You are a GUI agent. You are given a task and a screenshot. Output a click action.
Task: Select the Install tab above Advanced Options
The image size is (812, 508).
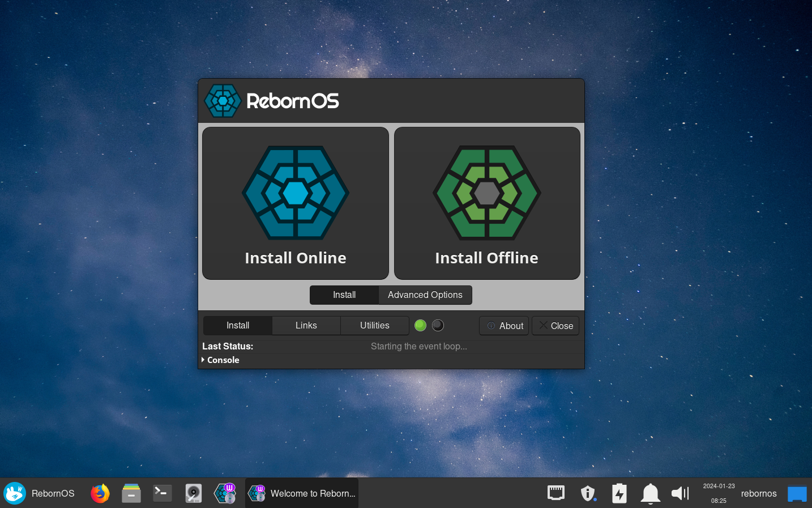coord(344,295)
